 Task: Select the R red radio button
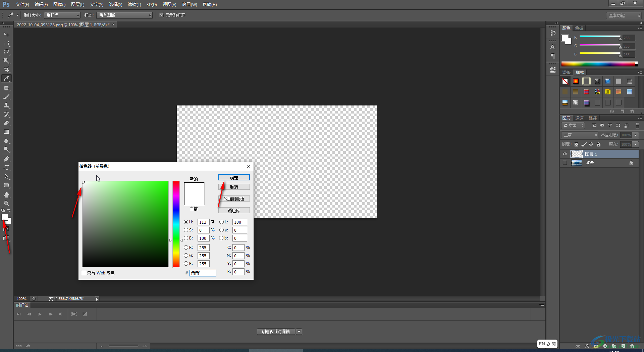coord(186,248)
